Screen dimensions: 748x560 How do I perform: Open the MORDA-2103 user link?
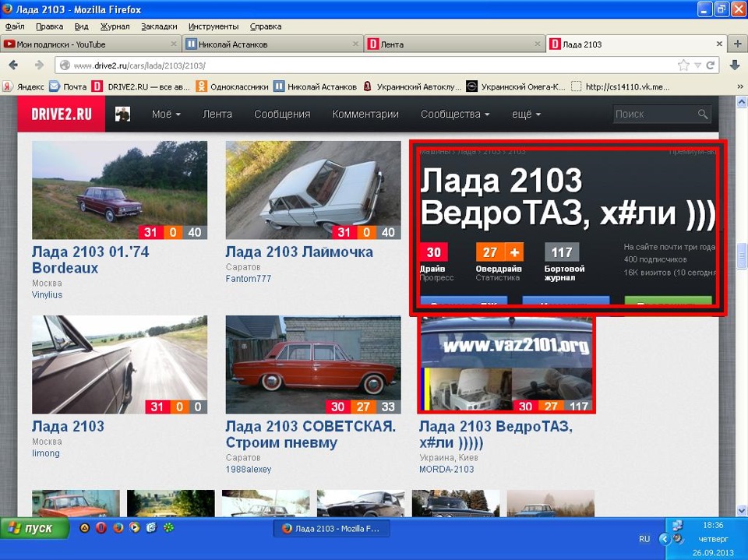pyautogui.click(x=446, y=470)
